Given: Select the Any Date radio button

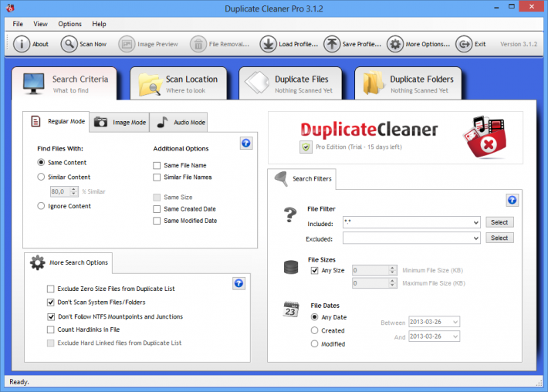Looking at the screenshot, I should tap(315, 317).
